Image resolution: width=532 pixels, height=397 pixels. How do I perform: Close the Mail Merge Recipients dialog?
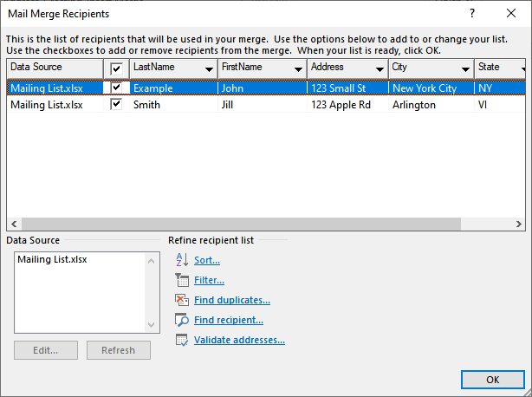coord(511,13)
